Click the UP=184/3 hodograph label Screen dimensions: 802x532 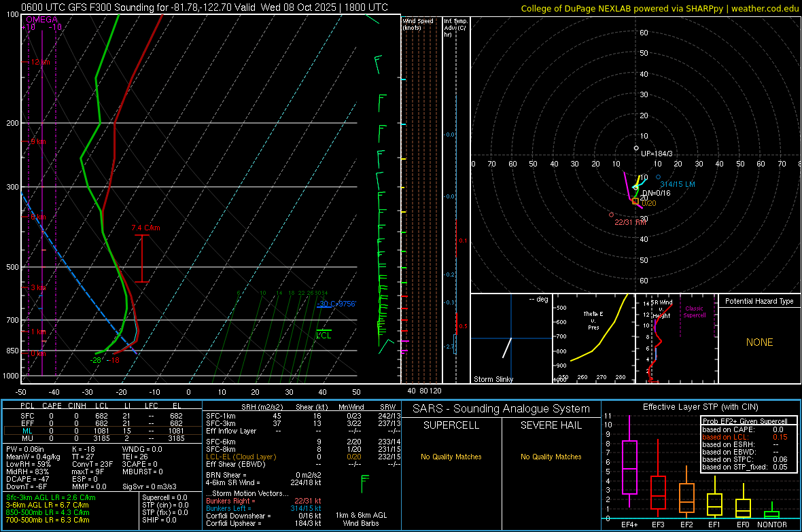pyautogui.click(x=657, y=154)
